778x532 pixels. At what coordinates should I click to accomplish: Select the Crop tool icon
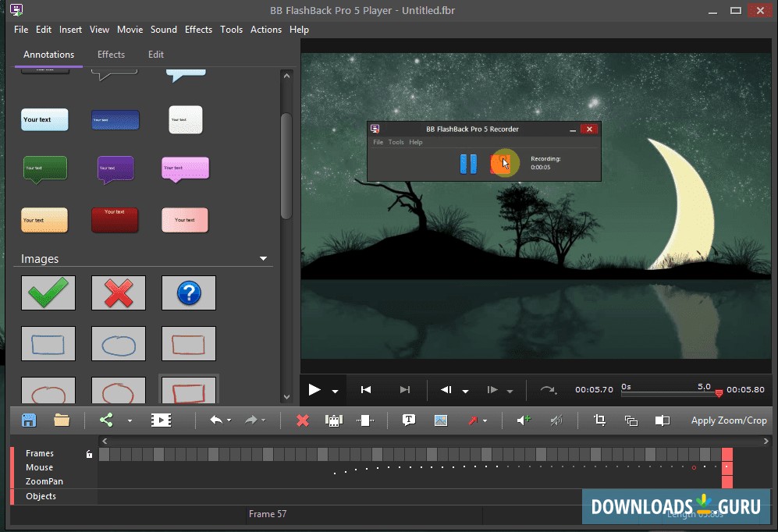click(x=600, y=420)
